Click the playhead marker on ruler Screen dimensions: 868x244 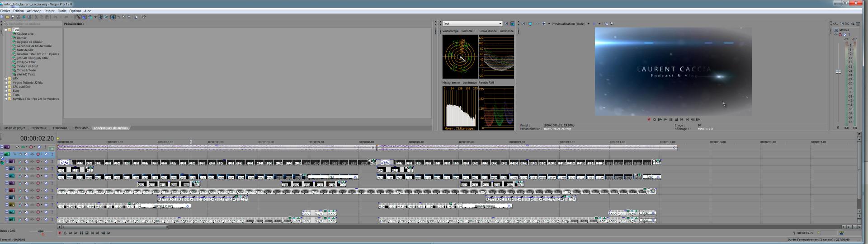tap(191, 142)
